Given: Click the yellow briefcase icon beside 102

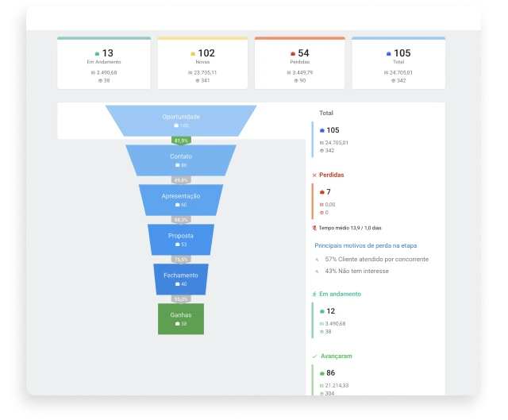Looking at the screenshot, I should [193, 54].
